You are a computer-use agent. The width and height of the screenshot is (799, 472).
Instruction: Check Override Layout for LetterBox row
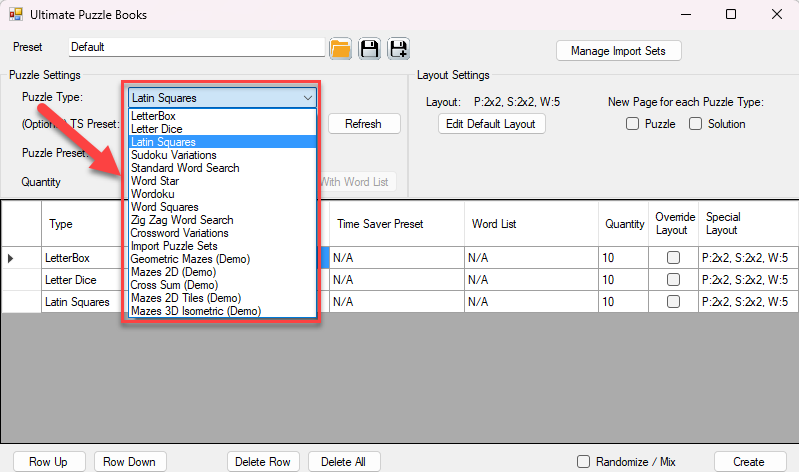[673, 258]
